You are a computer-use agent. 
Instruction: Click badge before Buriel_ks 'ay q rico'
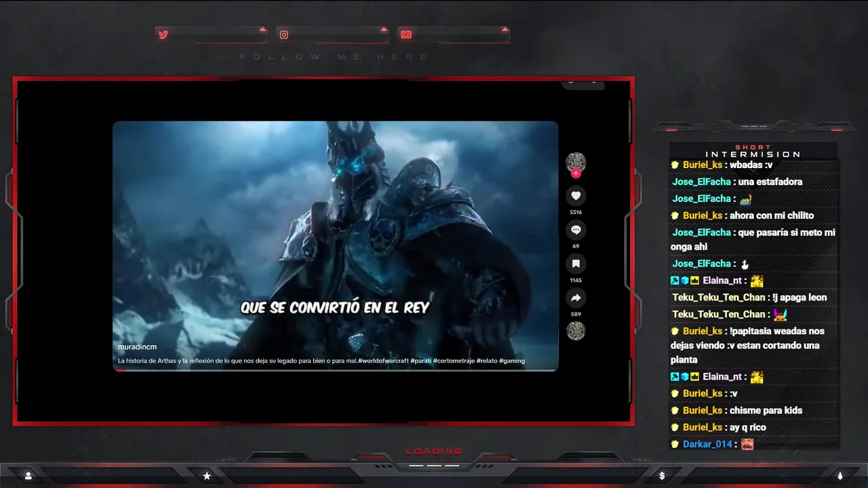click(675, 427)
